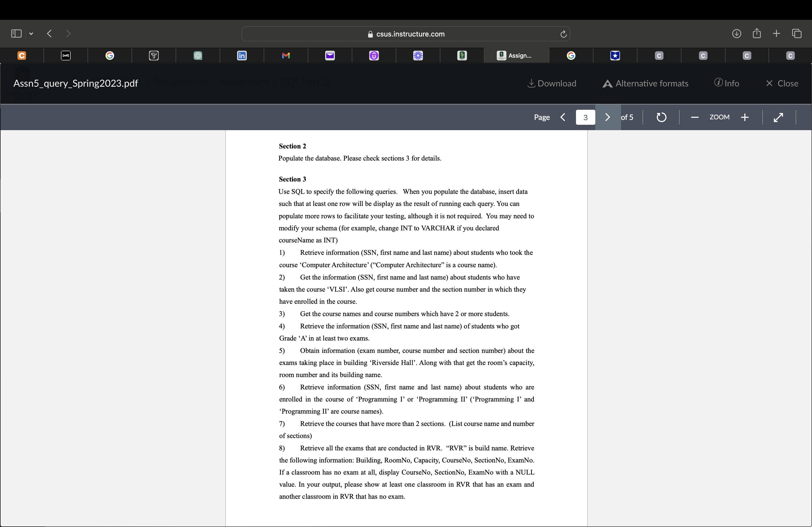Click the zoom out minus icon
The image size is (812, 527).
coord(694,116)
